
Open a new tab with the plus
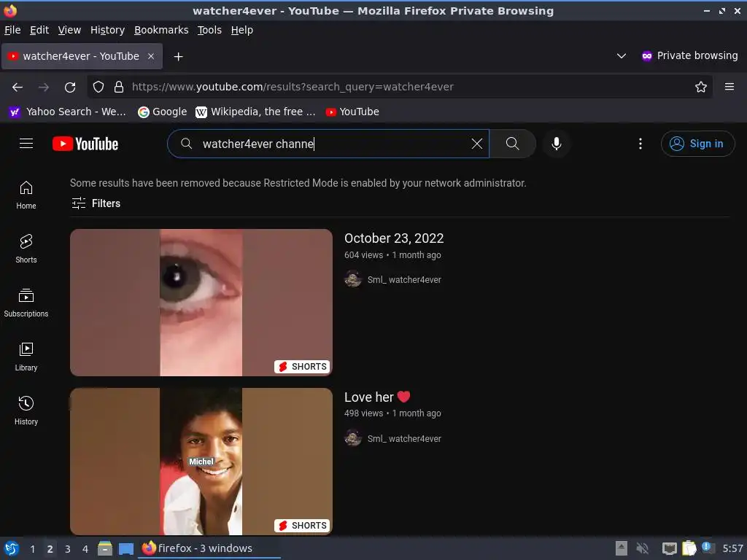click(x=178, y=57)
